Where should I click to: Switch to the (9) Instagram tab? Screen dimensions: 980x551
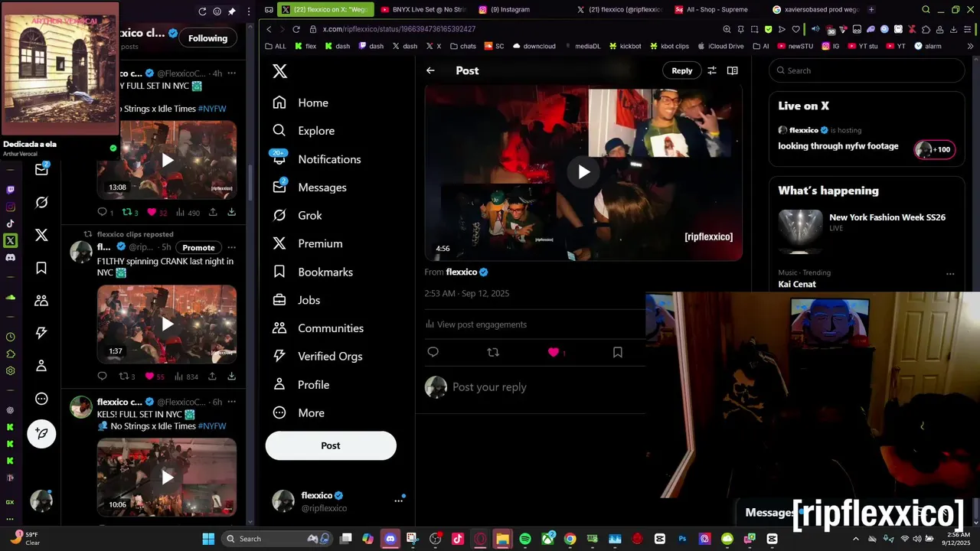[x=504, y=9]
